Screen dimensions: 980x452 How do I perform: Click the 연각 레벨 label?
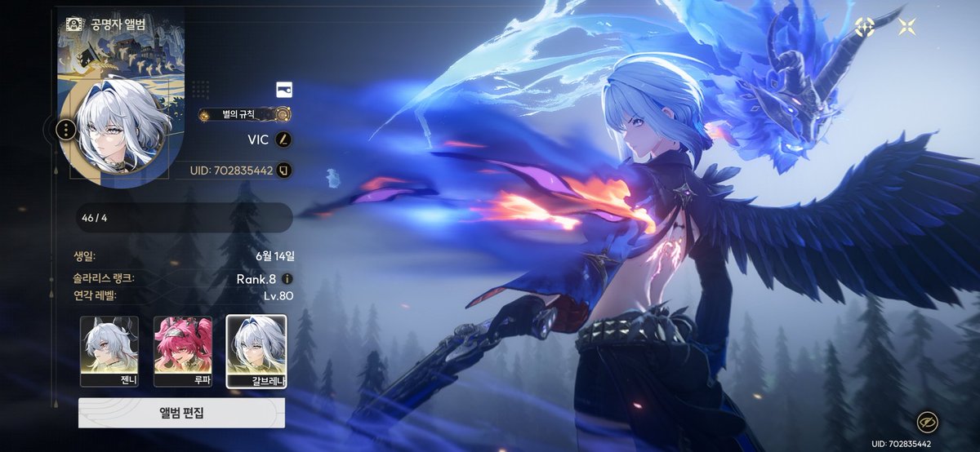click(x=94, y=295)
